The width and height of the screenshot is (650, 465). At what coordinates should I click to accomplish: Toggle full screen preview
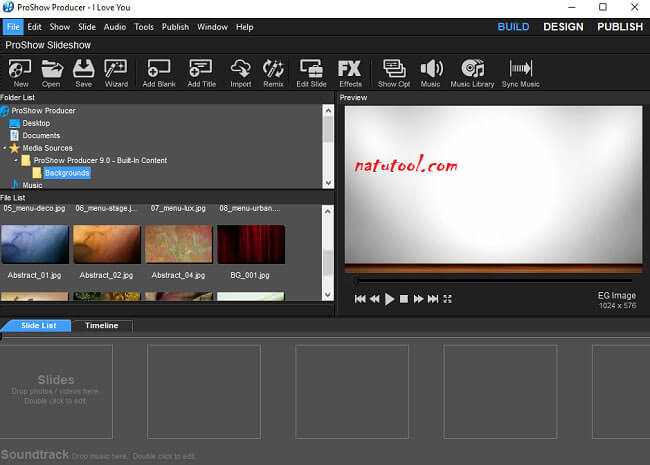[447, 299]
